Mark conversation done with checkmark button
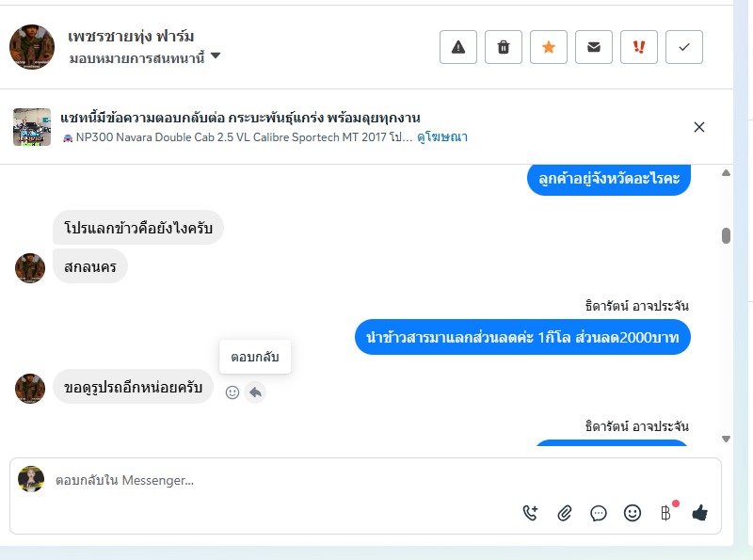Viewport: 753px width, 560px height. 684,47
